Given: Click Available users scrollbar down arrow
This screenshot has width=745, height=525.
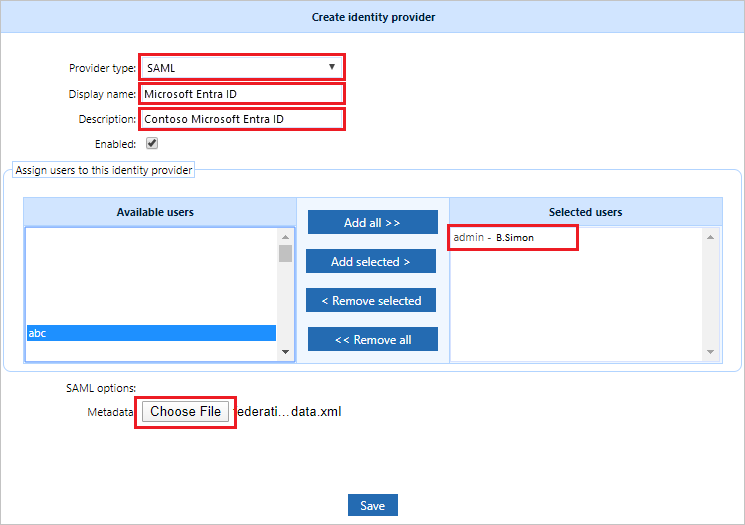Looking at the screenshot, I should 286,352.
